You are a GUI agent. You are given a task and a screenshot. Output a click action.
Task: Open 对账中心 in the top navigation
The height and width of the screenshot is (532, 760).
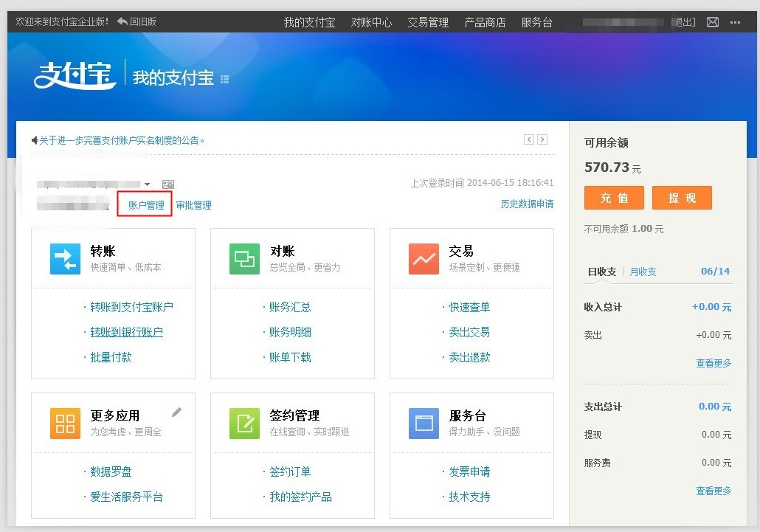(371, 22)
